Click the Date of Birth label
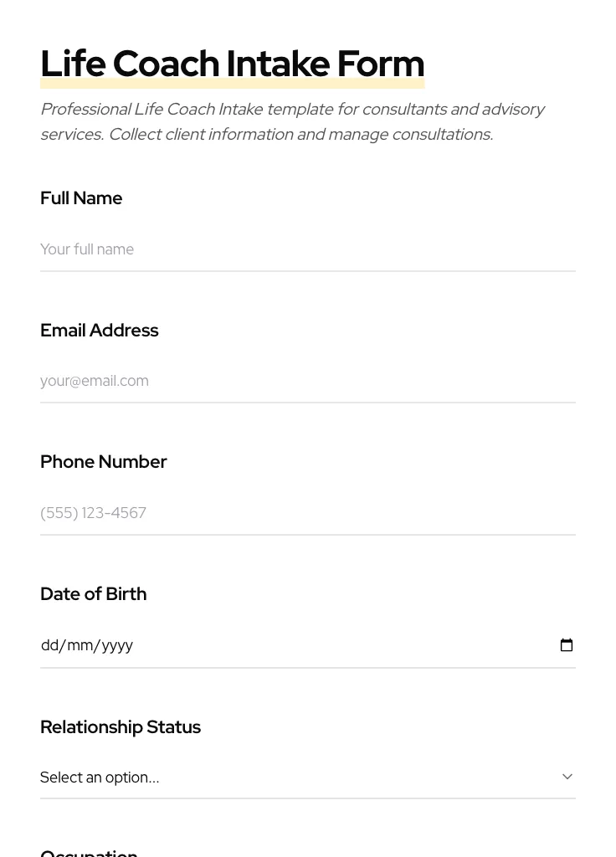This screenshot has height=857, width=616. click(93, 594)
